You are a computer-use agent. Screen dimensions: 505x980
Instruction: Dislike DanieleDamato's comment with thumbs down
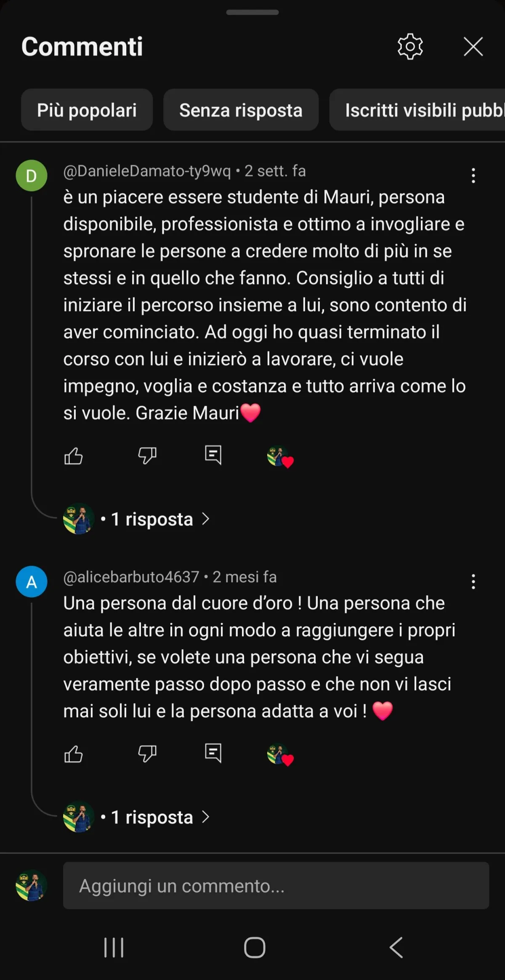pyautogui.click(x=147, y=456)
